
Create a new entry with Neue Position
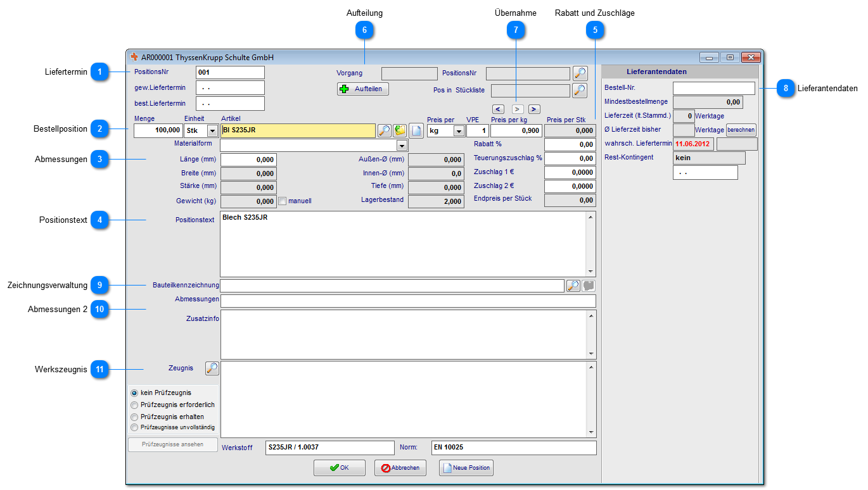click(x=466, y=468)
